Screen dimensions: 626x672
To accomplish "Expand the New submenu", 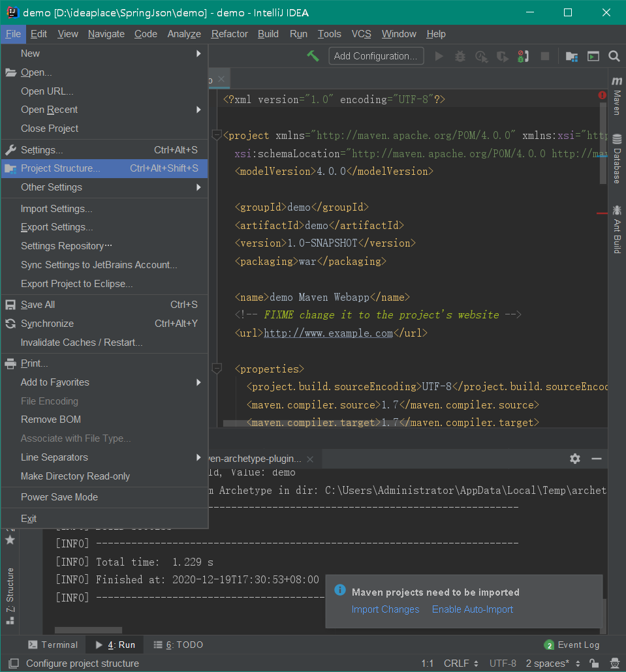I will coord(104,53).
